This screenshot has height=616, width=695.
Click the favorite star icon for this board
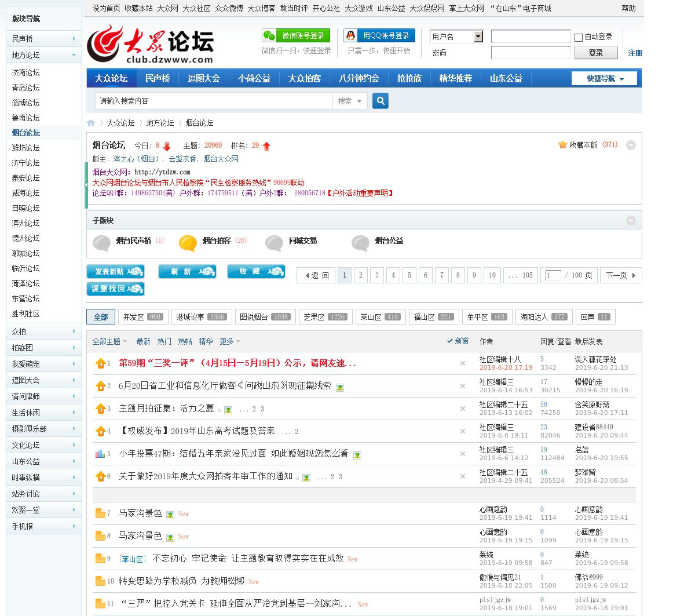pyautogui.click(x=562, y=145)
